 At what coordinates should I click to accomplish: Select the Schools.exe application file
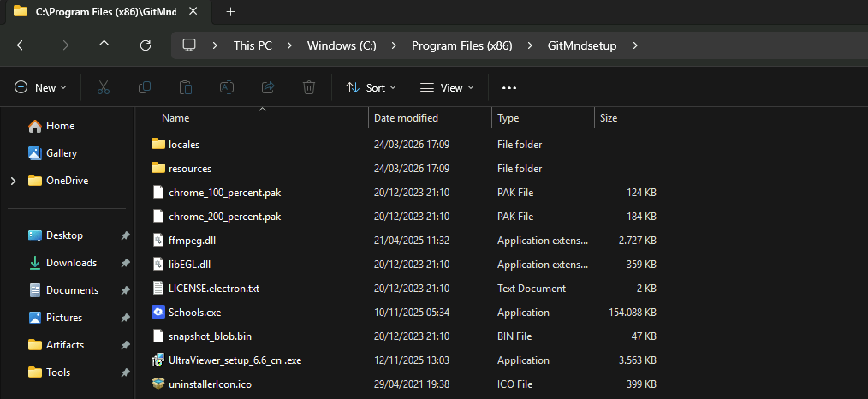tap(194, 313)
